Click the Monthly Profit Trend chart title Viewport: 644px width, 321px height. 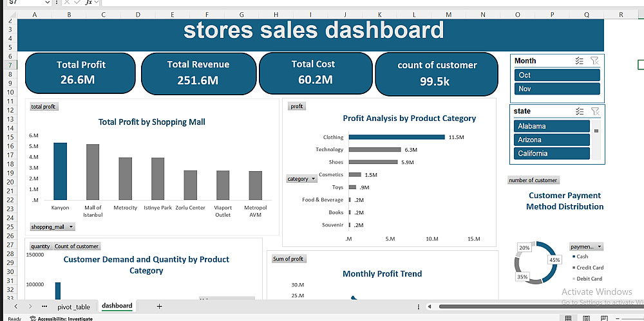382,274
